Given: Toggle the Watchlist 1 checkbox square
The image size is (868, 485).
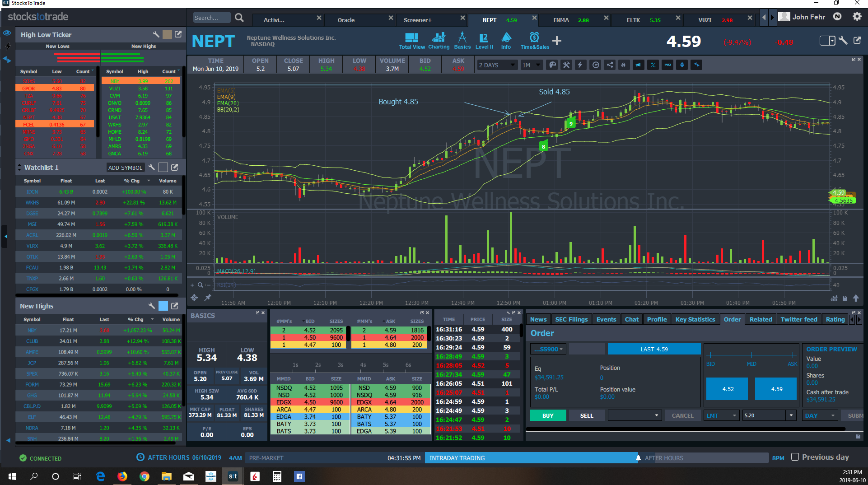Looking at the screenshot, I should tap(163, 168).
